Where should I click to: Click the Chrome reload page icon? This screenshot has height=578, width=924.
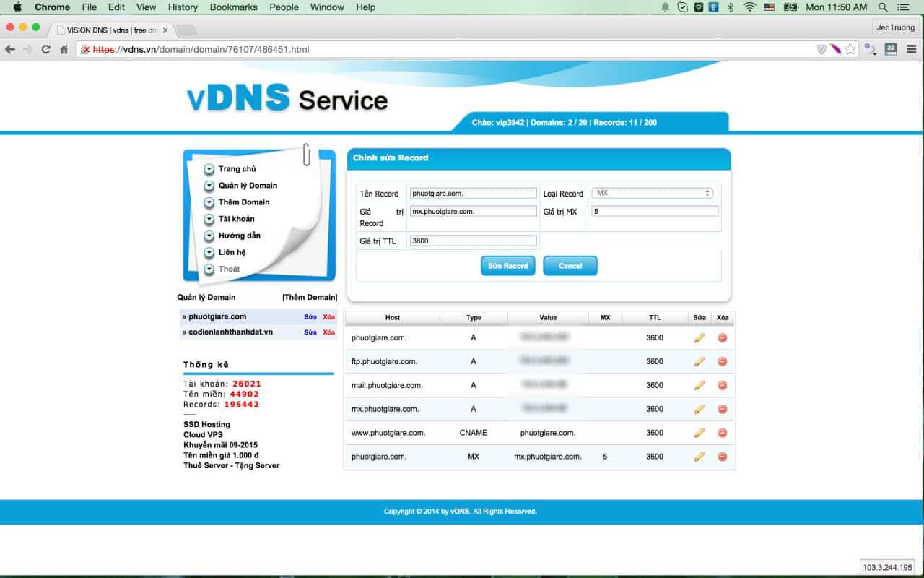[x=46, y=49]
